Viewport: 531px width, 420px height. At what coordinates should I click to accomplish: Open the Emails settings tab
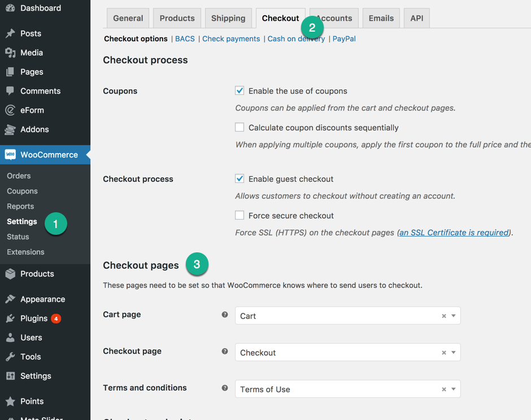381,18
